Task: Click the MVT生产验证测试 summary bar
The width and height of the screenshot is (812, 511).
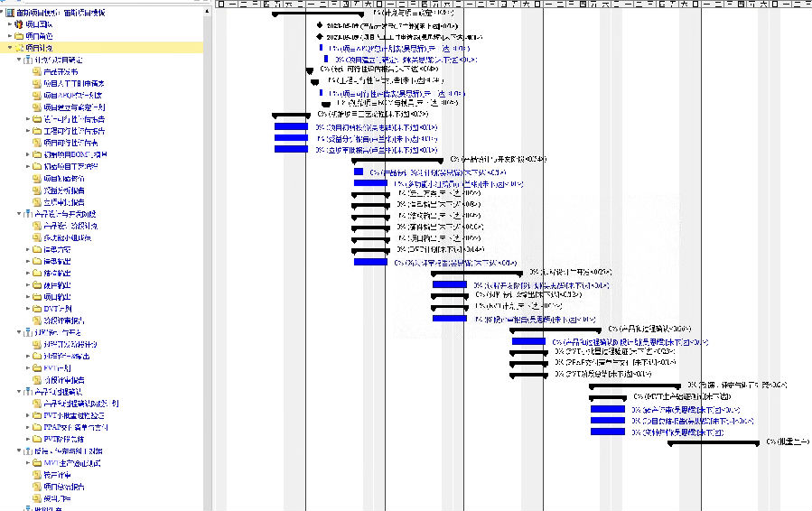Action: pyautogui.click(x=608, y=397)
